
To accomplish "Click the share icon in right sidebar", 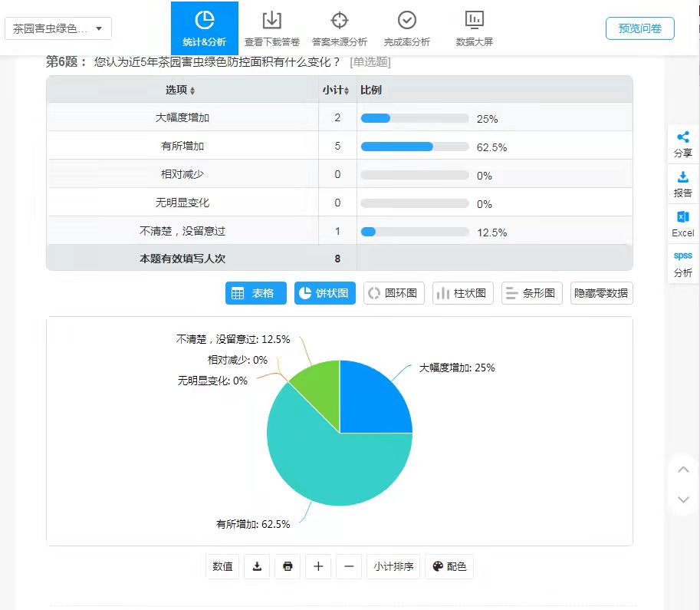I will (682, 143).
